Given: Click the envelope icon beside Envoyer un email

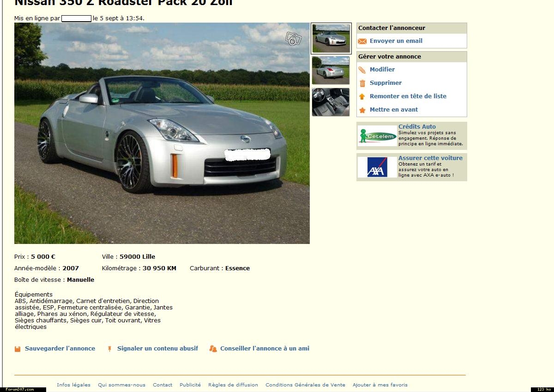Looking at the screenshot, I should tap(362, 41).
